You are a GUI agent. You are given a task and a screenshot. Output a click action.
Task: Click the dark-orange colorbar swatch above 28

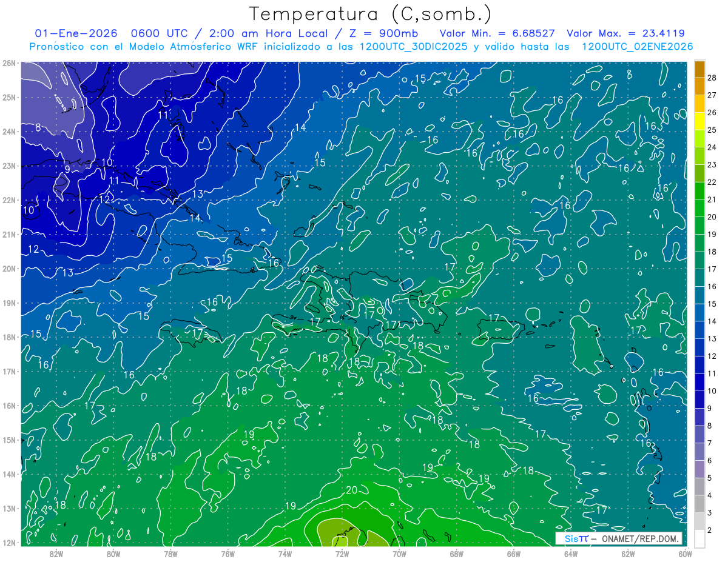coord(699,69)
